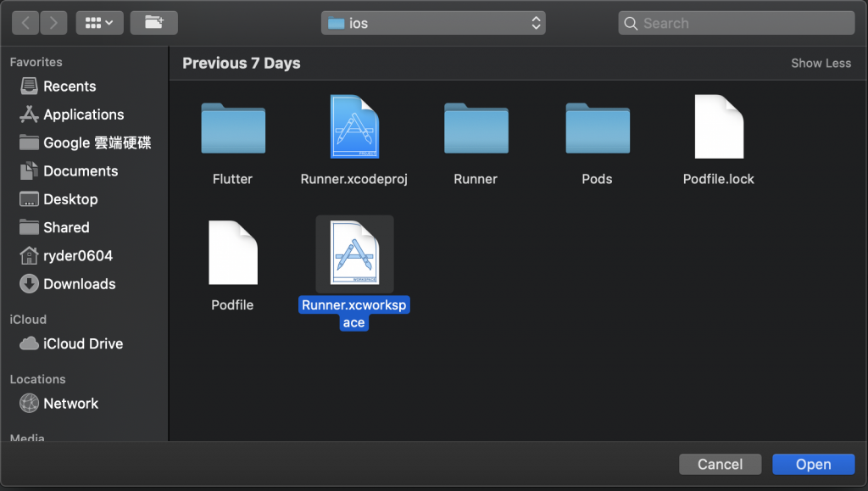Select the Pods folder icon

598,128
